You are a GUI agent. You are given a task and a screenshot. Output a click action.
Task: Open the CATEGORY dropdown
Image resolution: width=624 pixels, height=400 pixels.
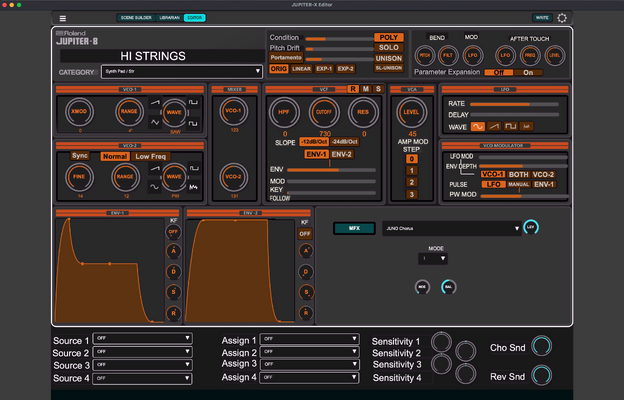click(x=182, y=72)
